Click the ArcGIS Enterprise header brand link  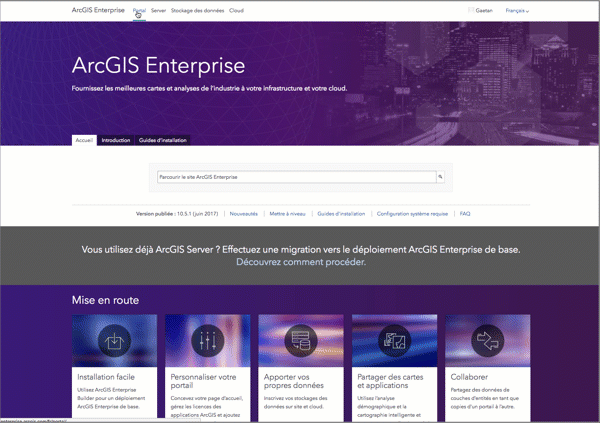pyautogui.click(x=98, y=10)
